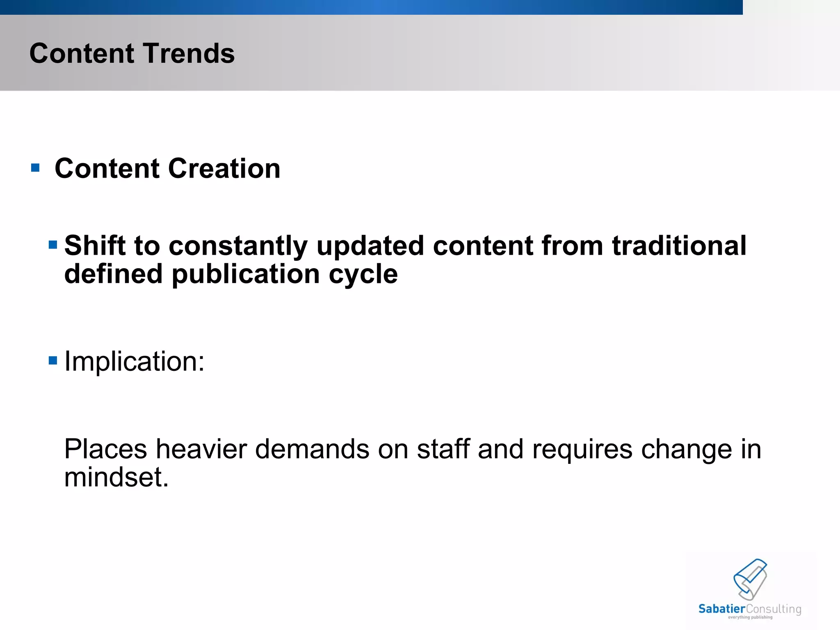Click the word 'mindset.'

pyautogui.click(x=116, y=477)
